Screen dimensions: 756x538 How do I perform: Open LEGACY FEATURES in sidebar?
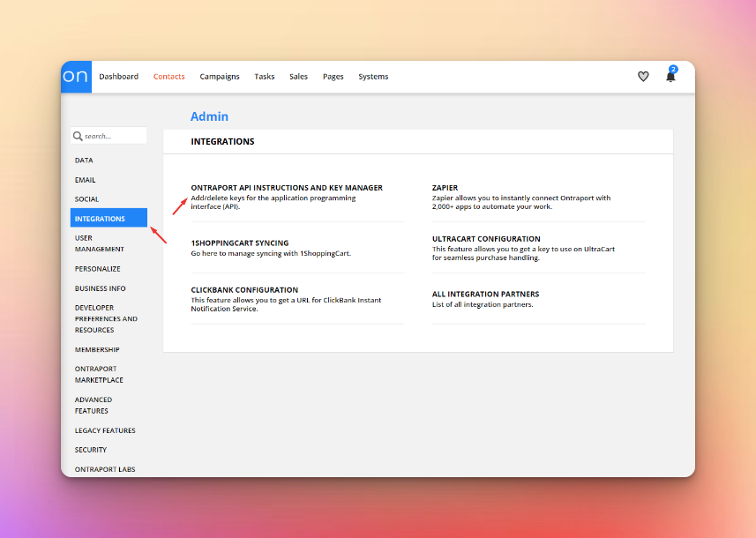[x=105, y=430]
